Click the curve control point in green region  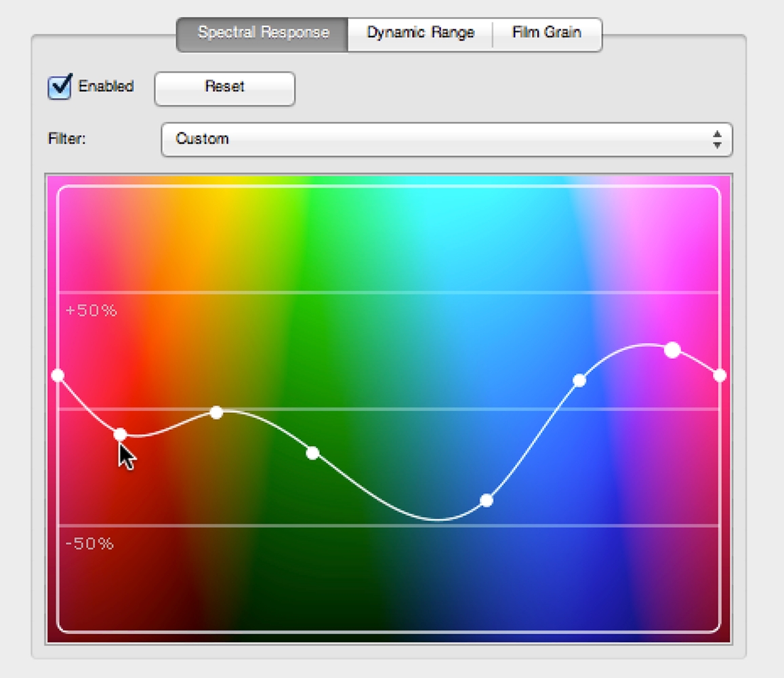312,453
